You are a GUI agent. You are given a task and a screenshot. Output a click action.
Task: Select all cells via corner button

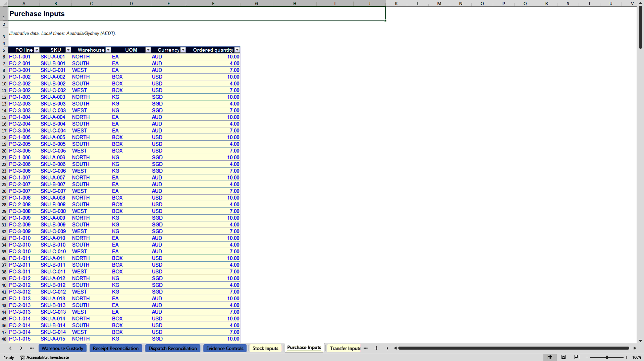(4, 3)
